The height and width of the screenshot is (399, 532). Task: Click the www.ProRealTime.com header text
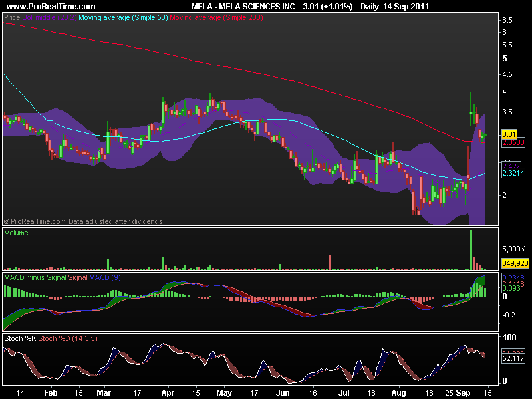(x=51, y=7)
